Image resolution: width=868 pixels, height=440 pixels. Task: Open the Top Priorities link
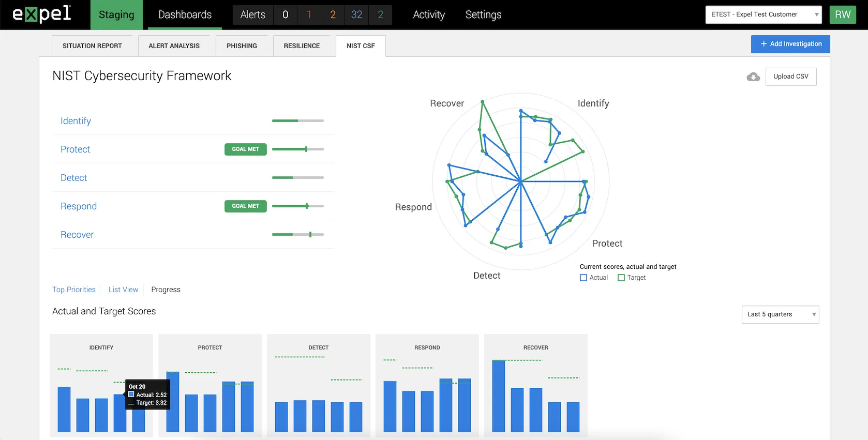click(x=74, y=290)
